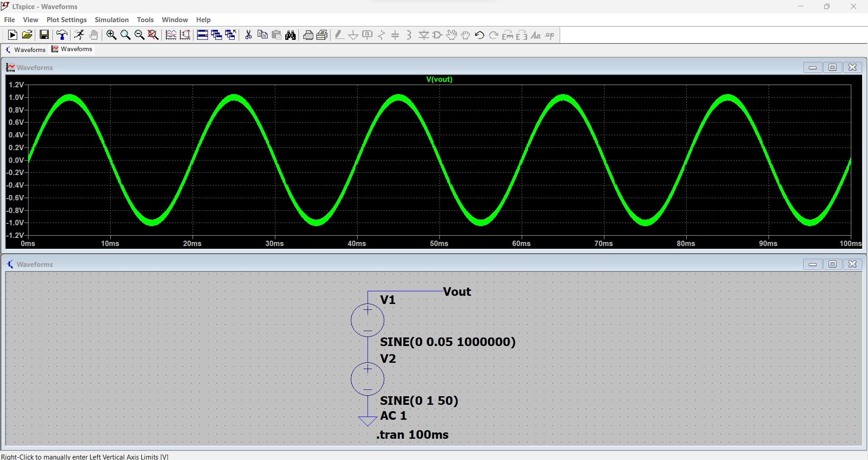Click the V2 voltage source symbol
This screenshot has height=460, width=868.
coord(368,379)
